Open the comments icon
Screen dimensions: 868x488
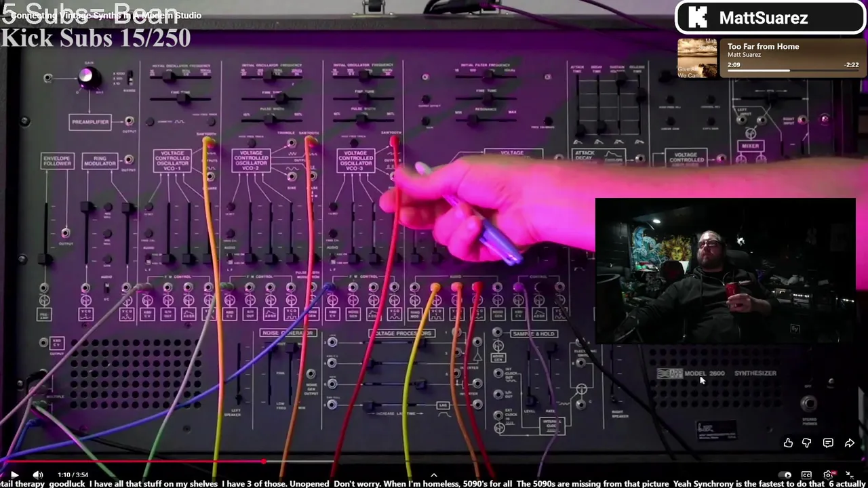(828, 443)
